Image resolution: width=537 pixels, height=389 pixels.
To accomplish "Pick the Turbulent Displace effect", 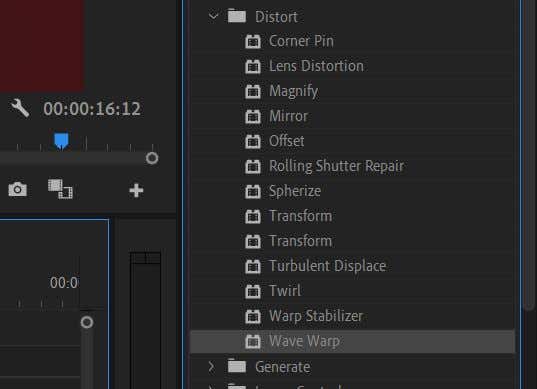I will (x=327, y=266).
